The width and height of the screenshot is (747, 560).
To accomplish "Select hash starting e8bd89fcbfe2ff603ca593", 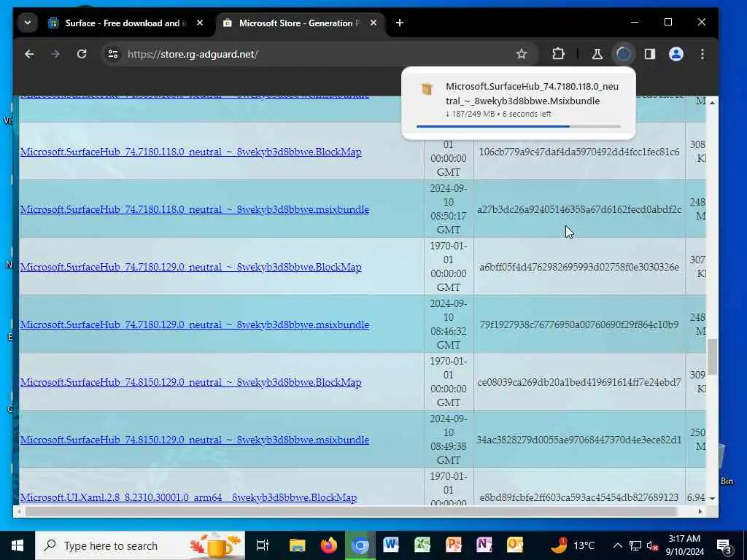I will 578,497.
